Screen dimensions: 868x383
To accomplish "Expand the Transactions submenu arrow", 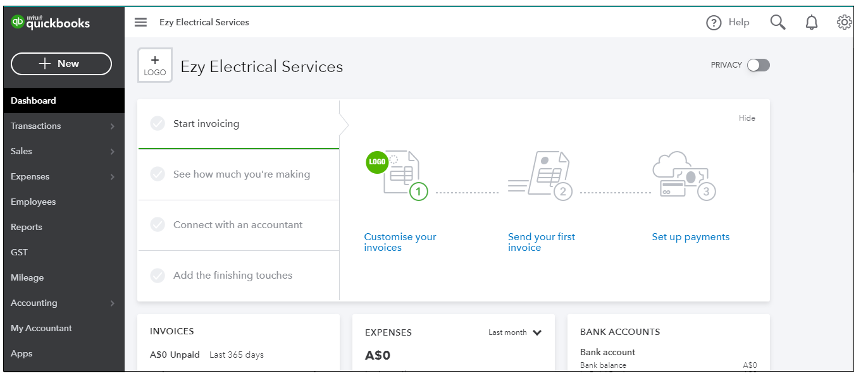I will [x=112, y=126].
